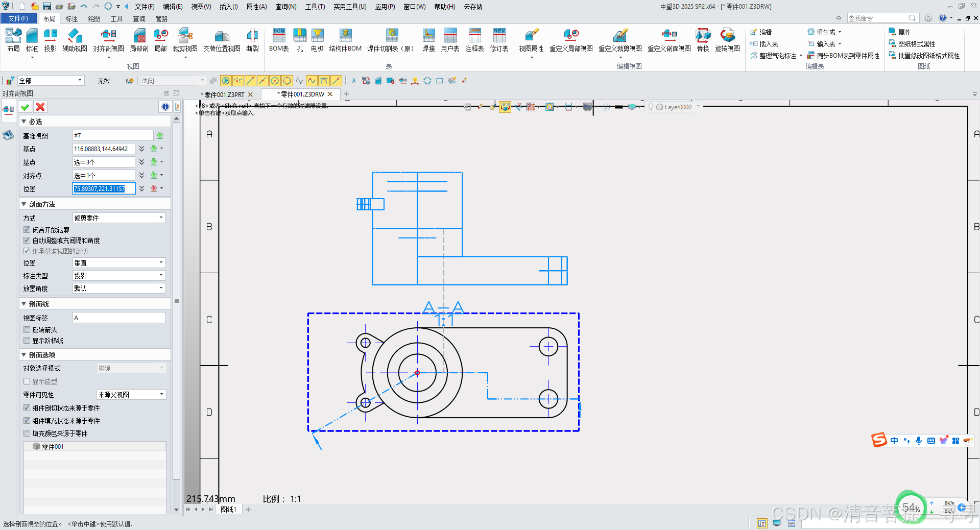Click the 查找命令 search box
This screenshot has width=980, height=530.
[x=882, y=18]
